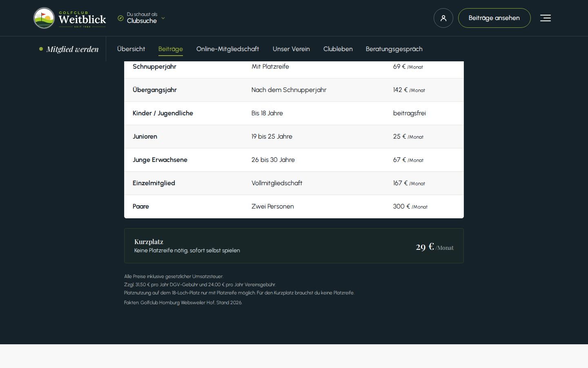Click the '69 € /Monat' price
588x368 pixels.
(408, 67)
